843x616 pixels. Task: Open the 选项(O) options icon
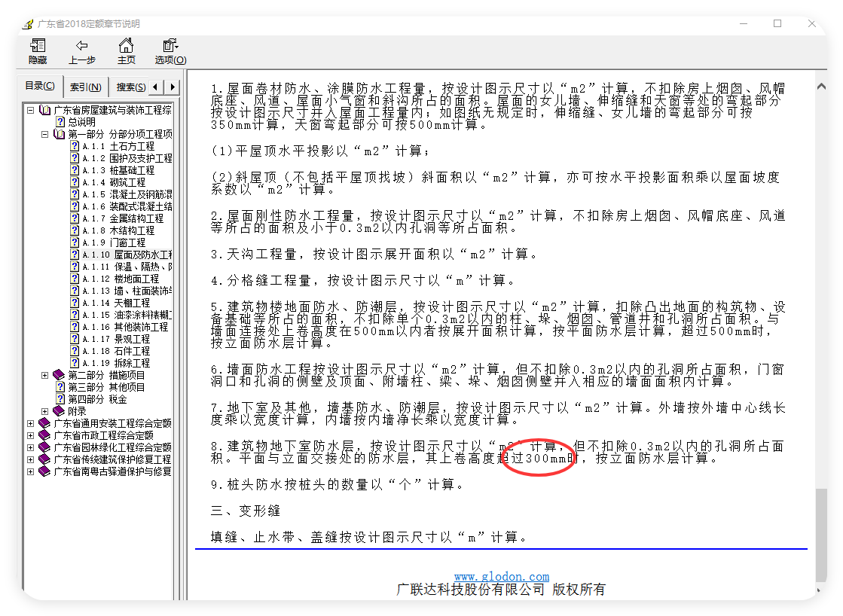pos(170,45)
